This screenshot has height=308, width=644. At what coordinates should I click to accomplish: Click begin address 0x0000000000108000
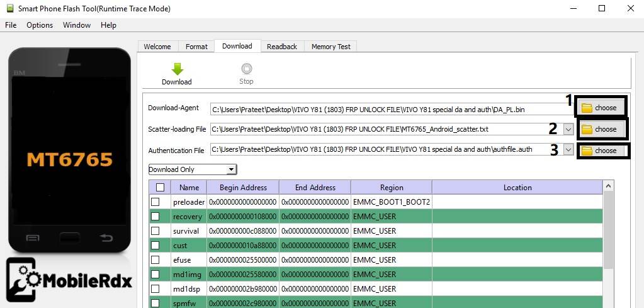(x=243, y=217)
